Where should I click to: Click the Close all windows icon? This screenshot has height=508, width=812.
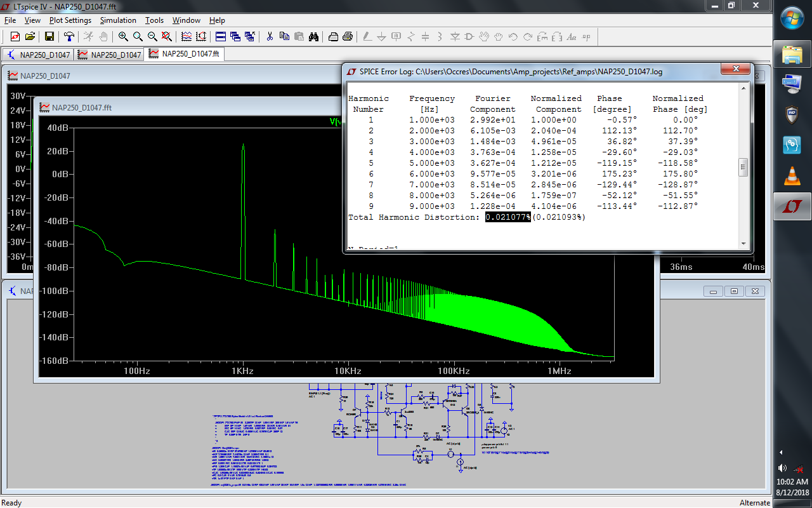coord(250,36)
